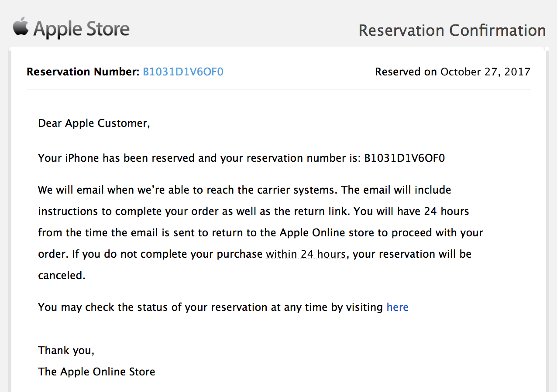
Task: Click reservation number in the body sentence
Action: pos(405,158)
